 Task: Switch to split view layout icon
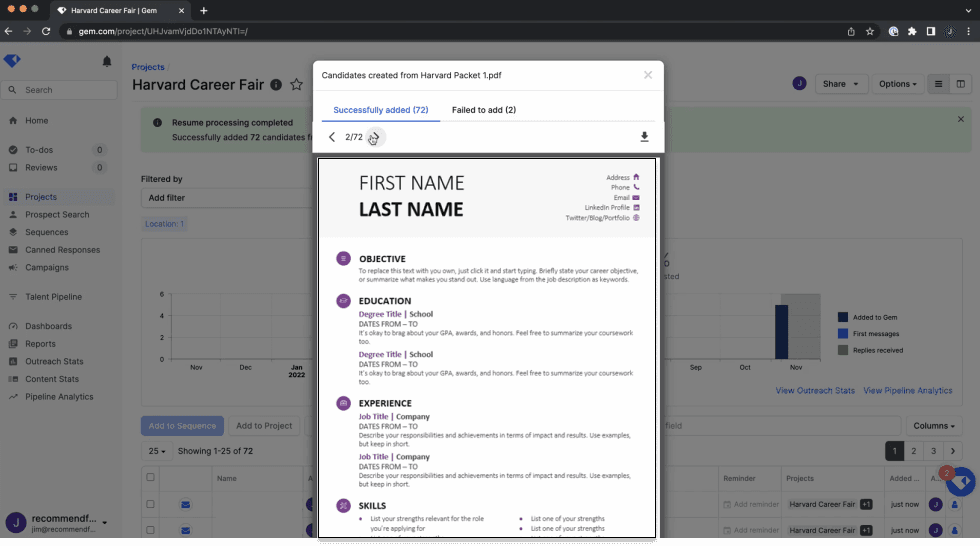coord(961,84)
